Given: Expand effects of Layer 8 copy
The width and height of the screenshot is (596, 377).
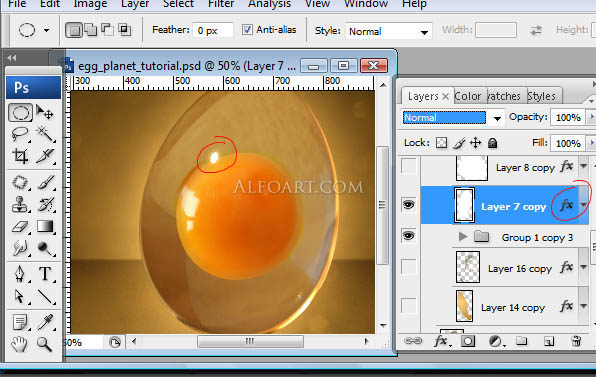Looking at the screenshot, I should 583,166.
